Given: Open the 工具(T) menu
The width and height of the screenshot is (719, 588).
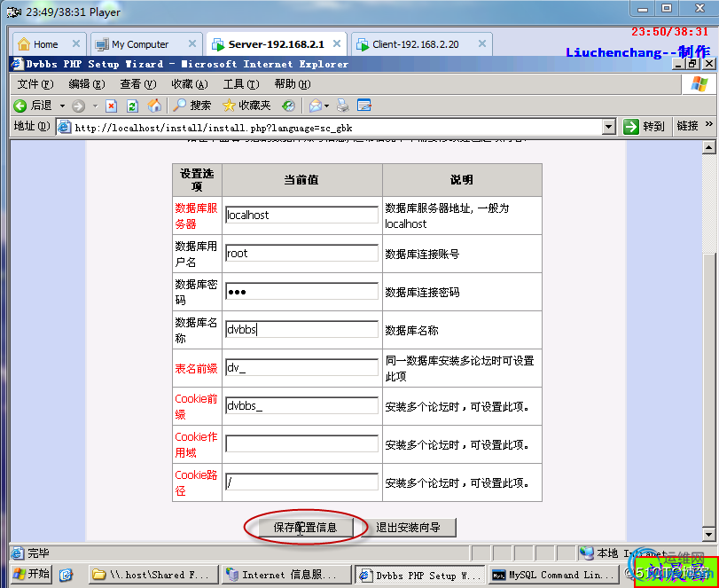Looking at the screenshot, I should 241,84.
